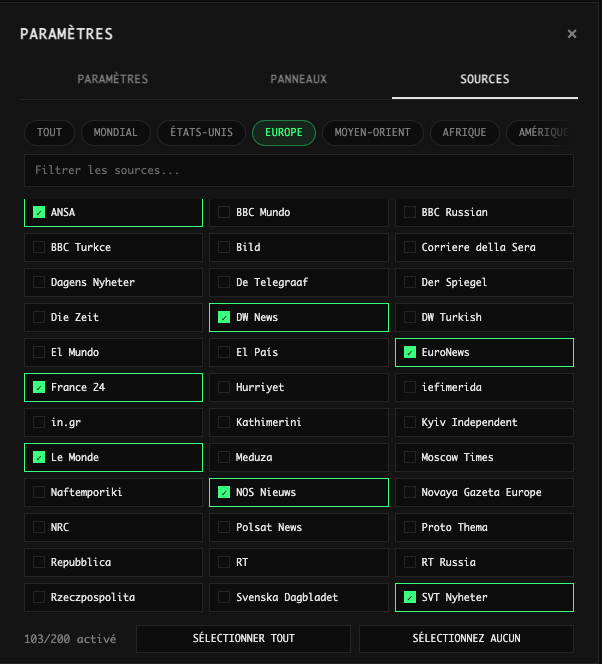Enable the Der Spiegel source
This screenshot has height=664, width=602.
point(410,282)
